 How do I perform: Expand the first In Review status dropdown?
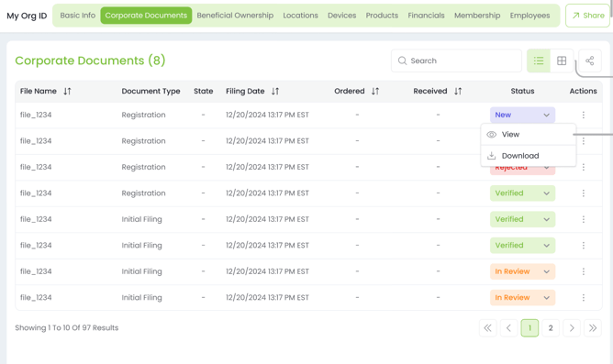(x=522, y=271)
